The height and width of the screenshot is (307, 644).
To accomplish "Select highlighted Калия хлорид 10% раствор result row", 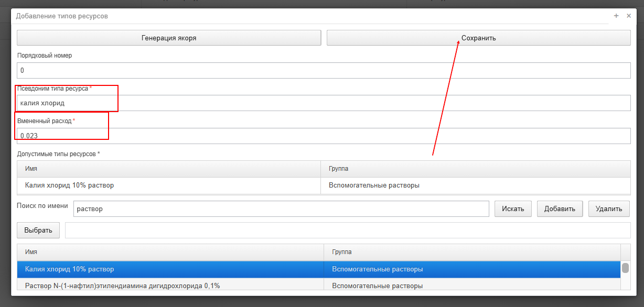I will 319,269.
